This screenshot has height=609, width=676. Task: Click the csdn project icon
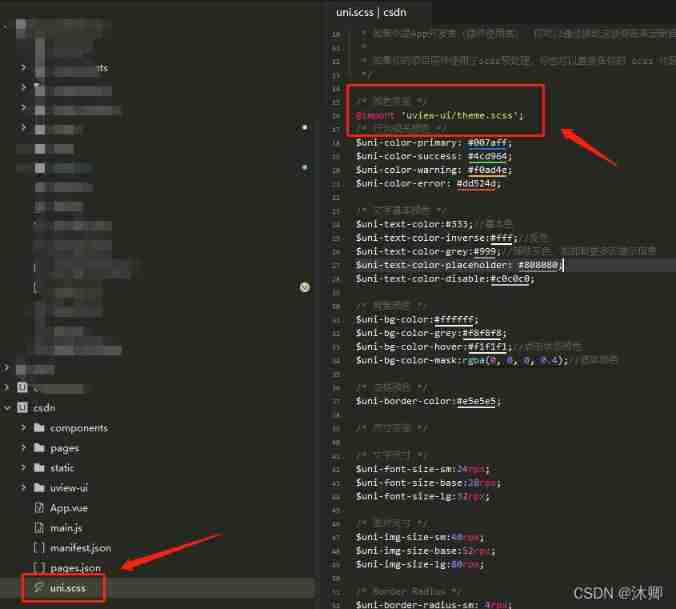pos(22,408)
